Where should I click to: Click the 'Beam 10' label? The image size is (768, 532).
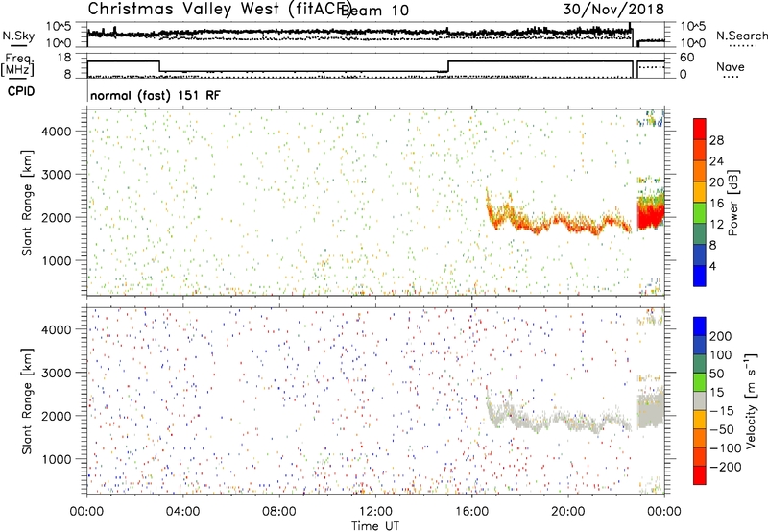click(374, 11)
